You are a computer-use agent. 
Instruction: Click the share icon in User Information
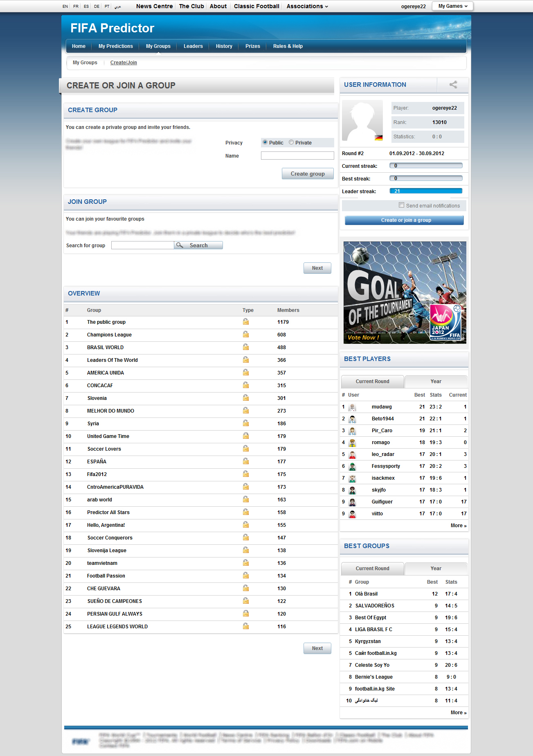coord(453,85)
